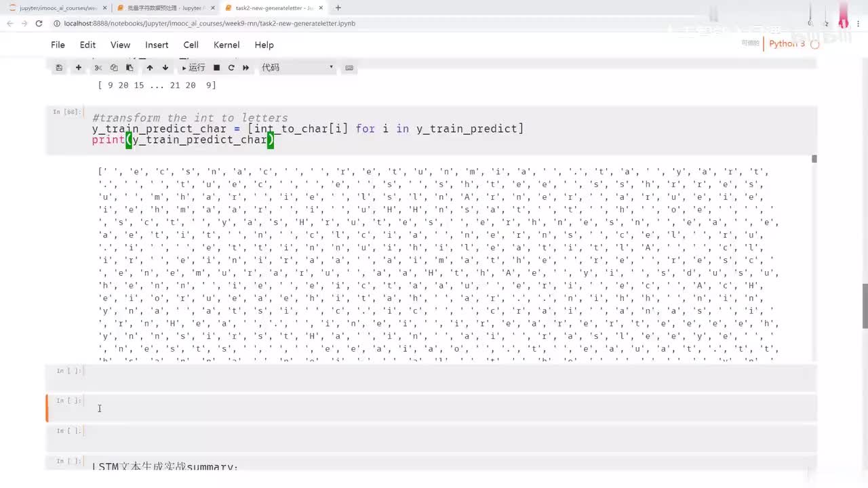Screen dimensions: 868x488
Task: Close the task2-new-generateletter browser tab
Action: click(319, 8)
